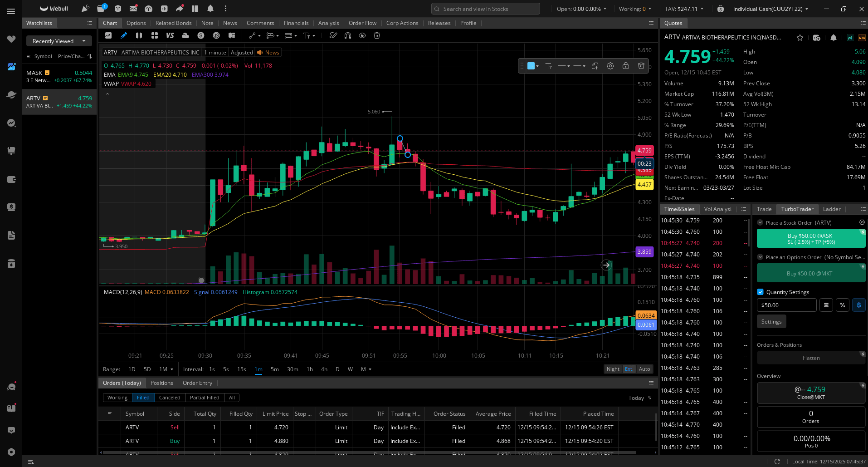Open drawing settings gear in floating toolbar
868x467 pixels.
610,66
